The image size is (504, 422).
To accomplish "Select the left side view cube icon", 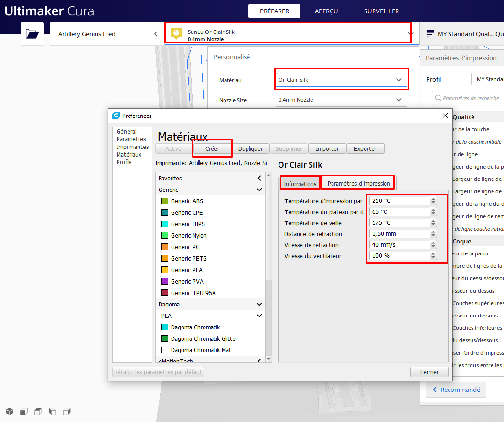I will 53,411.
